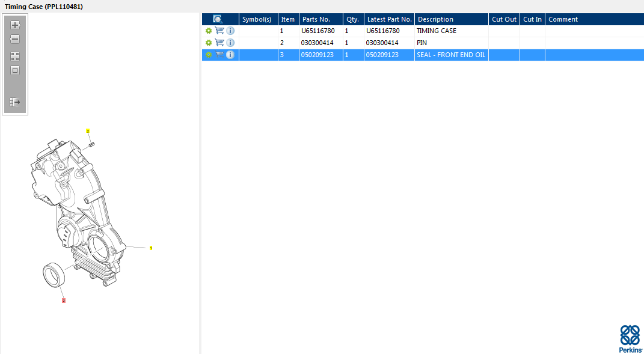The width and height of the screenshot is (644, 354).
Task: Click green gear icon for SEAL row
Action: pos(209,55)
